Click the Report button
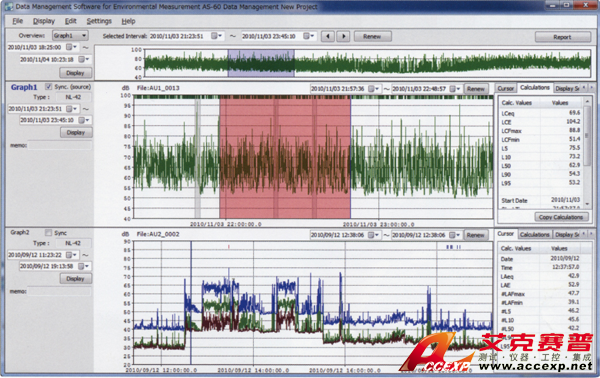The image size is (600, 378). click(x=562, y=37)
